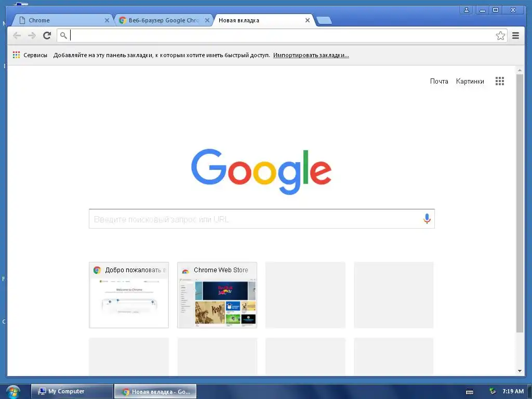Open the Добро пожаловать thumbnail
Image resolution: width=532 pixels, height=399 pixels.
pos(129,295)
